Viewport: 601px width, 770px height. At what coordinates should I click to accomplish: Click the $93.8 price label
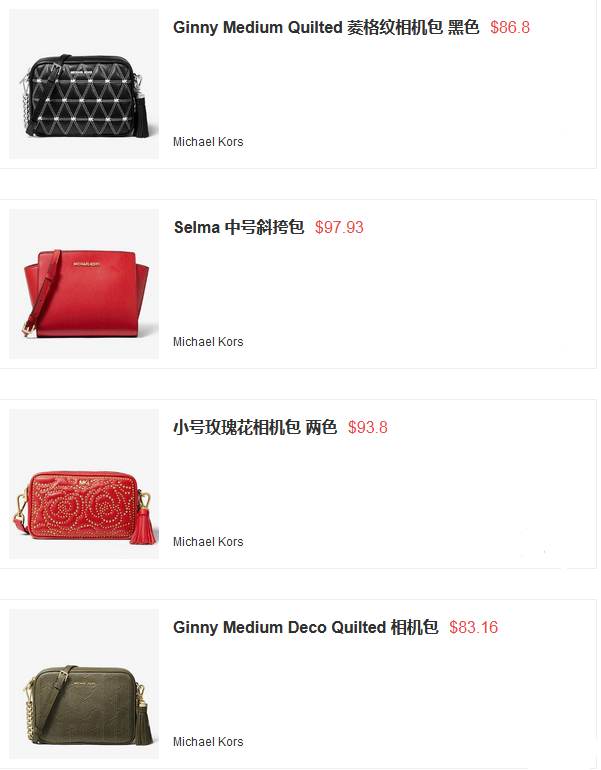[368, 427]
